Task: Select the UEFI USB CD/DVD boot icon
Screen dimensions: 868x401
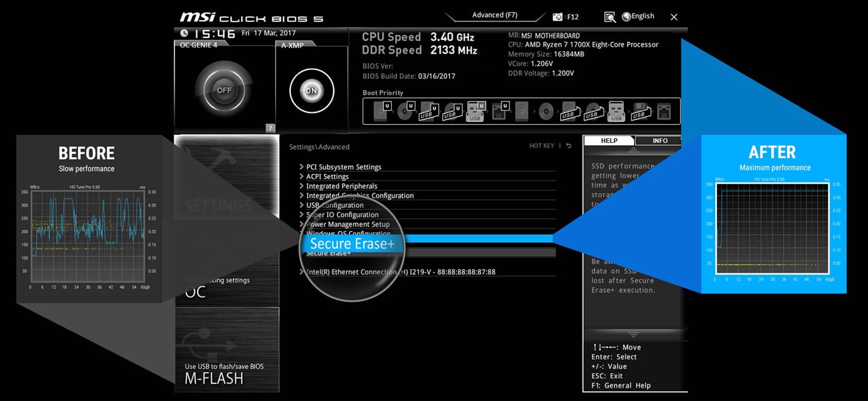Action: (452, 111)
